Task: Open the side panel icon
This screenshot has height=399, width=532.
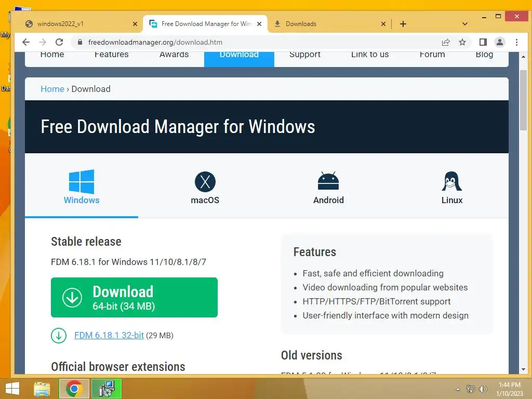Action: point(483,42)
